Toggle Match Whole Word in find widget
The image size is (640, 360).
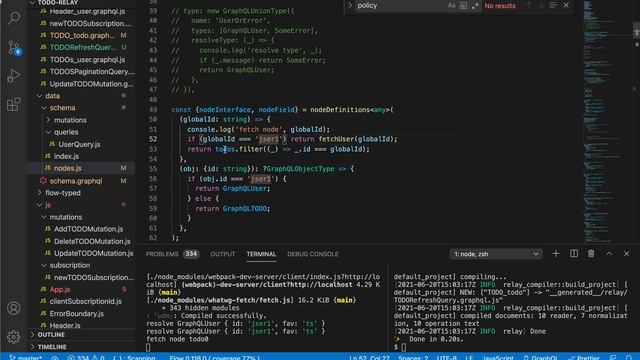[x=463, y=6]
